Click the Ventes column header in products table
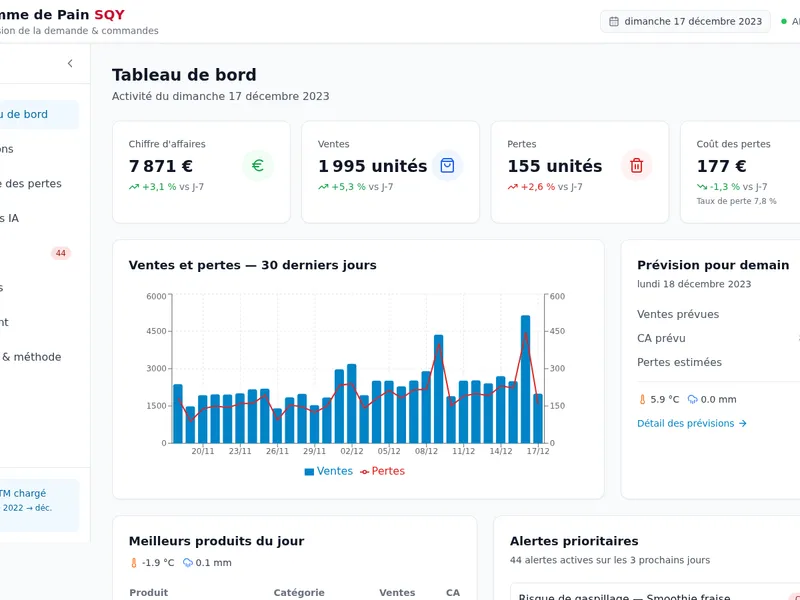The width and height of the screenshot is (800, 600). pyautogui.click(x=397, y=593)
